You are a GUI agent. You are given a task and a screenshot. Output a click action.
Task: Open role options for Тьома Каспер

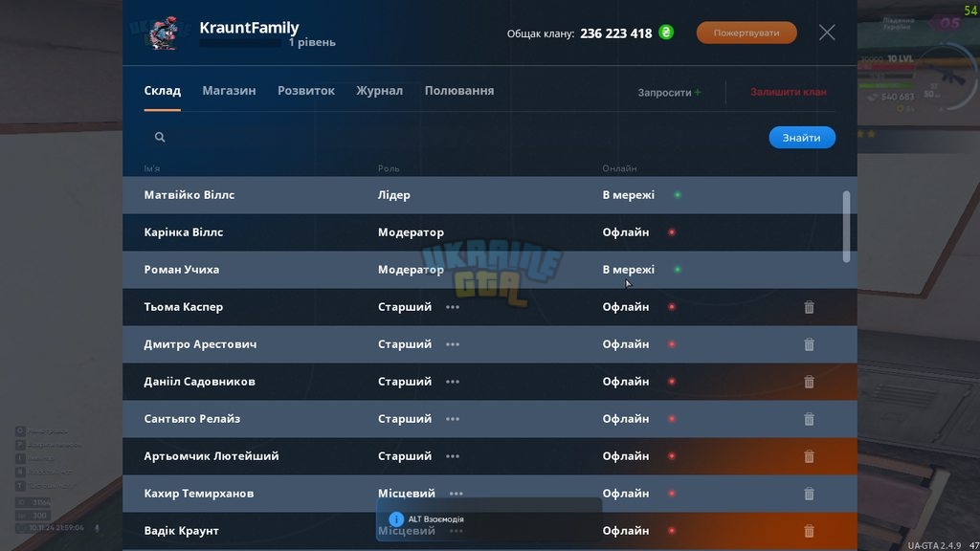click(x=453, y=307)
